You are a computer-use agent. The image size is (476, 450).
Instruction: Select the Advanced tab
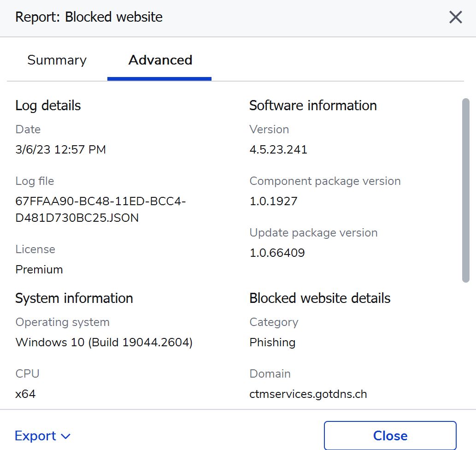pyautogui.click(x=160, y=60)
